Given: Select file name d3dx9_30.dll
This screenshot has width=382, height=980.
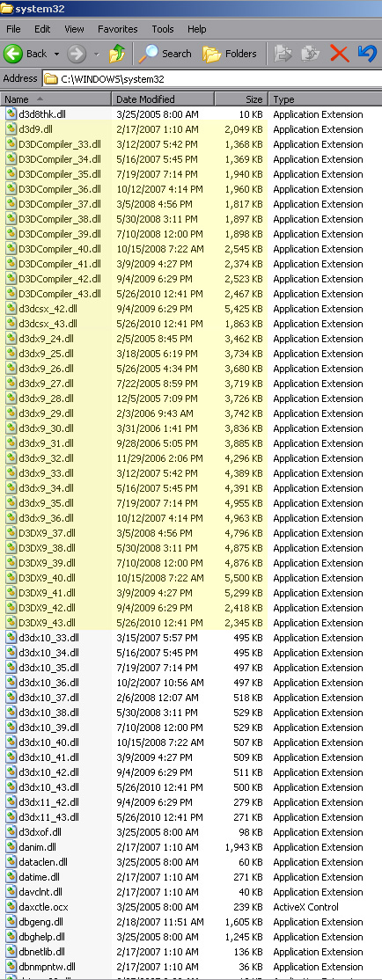Looking at the screenshot, I should [46, 428].
